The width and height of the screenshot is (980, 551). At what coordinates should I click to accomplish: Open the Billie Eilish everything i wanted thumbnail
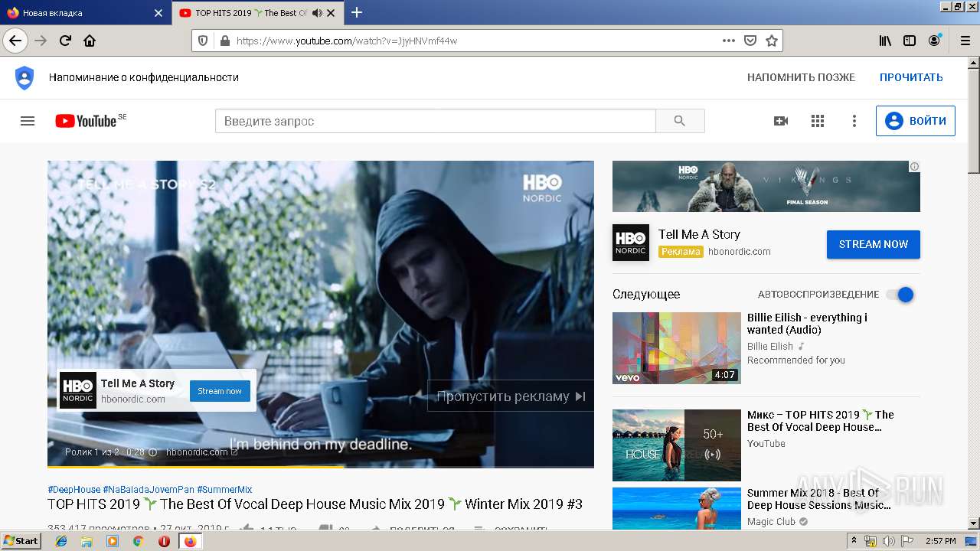[x=677, y=348]
